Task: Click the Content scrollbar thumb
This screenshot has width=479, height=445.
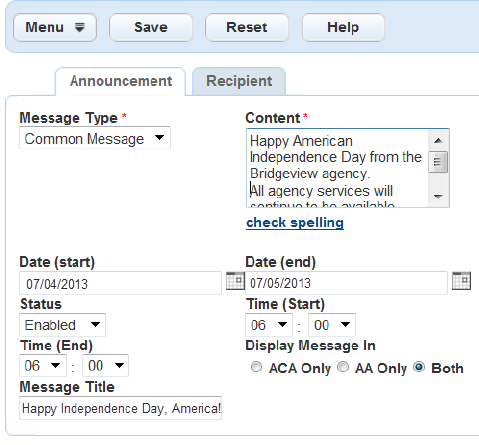Action: point(438,162)
